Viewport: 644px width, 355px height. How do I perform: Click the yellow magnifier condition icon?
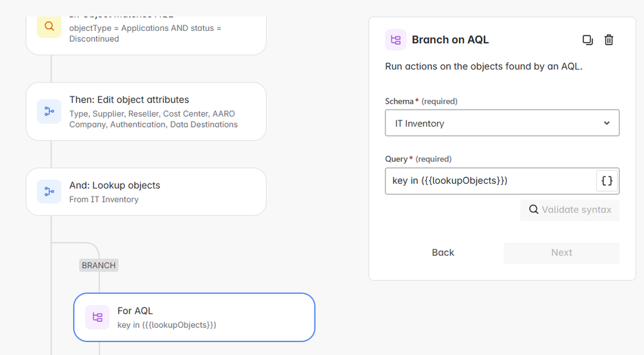click(x=49, y=27)
